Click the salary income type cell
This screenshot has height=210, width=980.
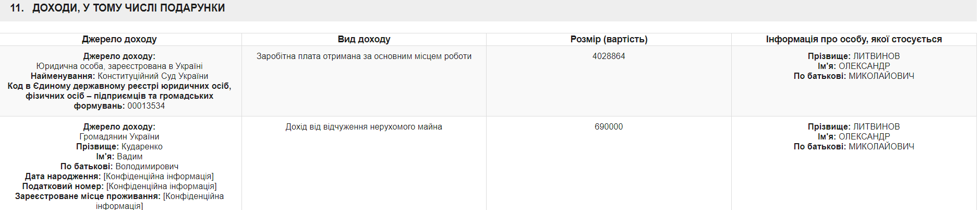[x=364, y=56]
